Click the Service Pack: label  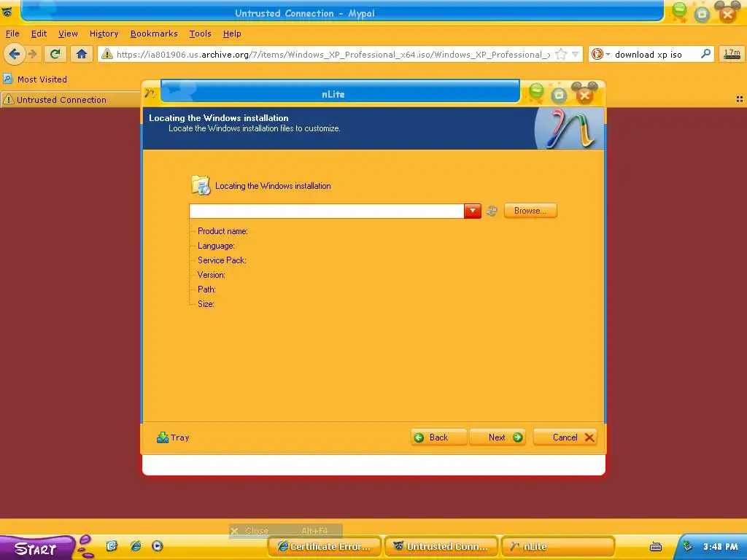222,260
